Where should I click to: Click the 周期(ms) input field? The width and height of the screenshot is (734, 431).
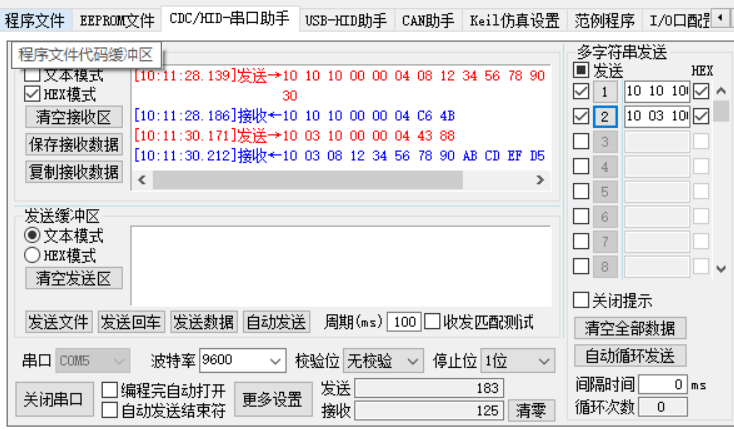pos(404,322)
